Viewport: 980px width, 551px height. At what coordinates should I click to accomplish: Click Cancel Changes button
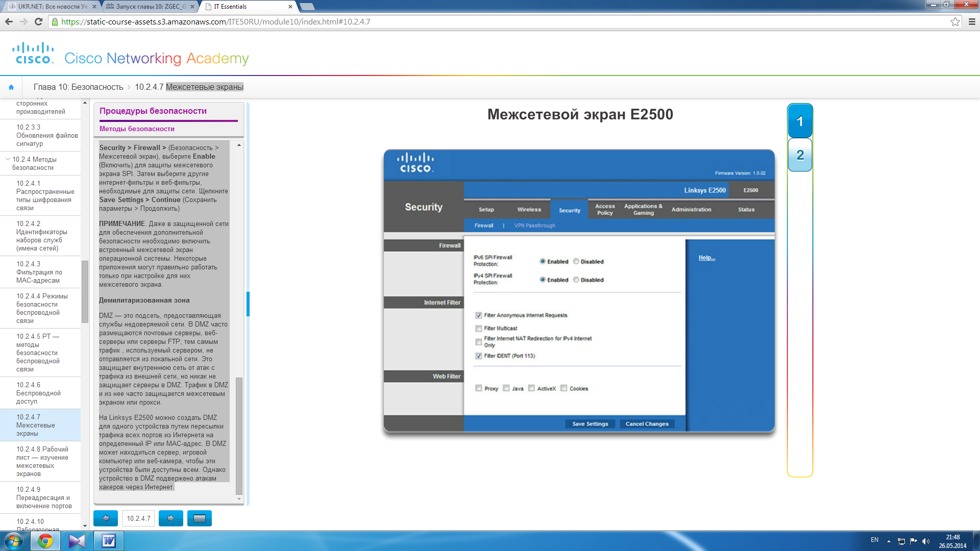[647, 424]
